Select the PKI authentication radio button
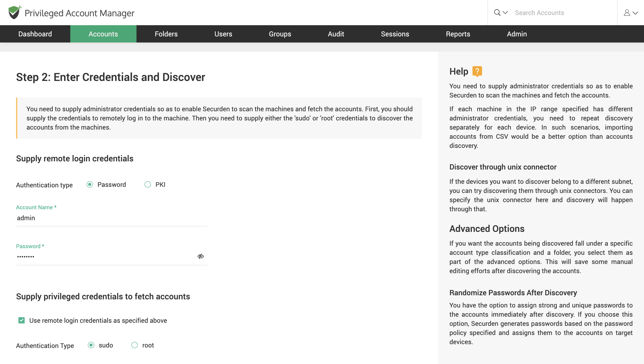Screen dimensions: 644x364 tap(147, 185)
